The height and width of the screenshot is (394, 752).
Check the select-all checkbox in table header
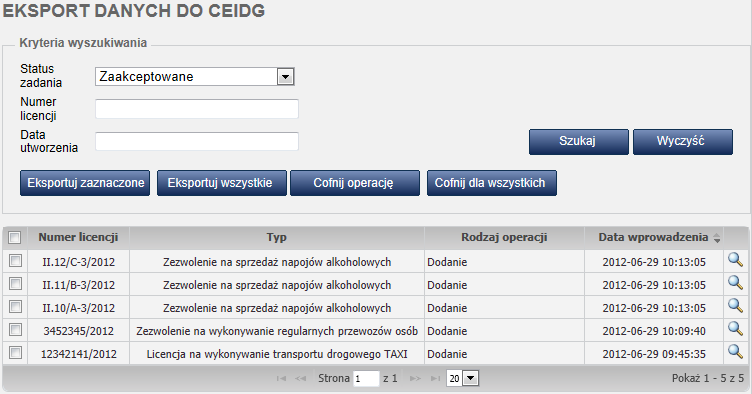pyautogui.click(x=15, y=237)
